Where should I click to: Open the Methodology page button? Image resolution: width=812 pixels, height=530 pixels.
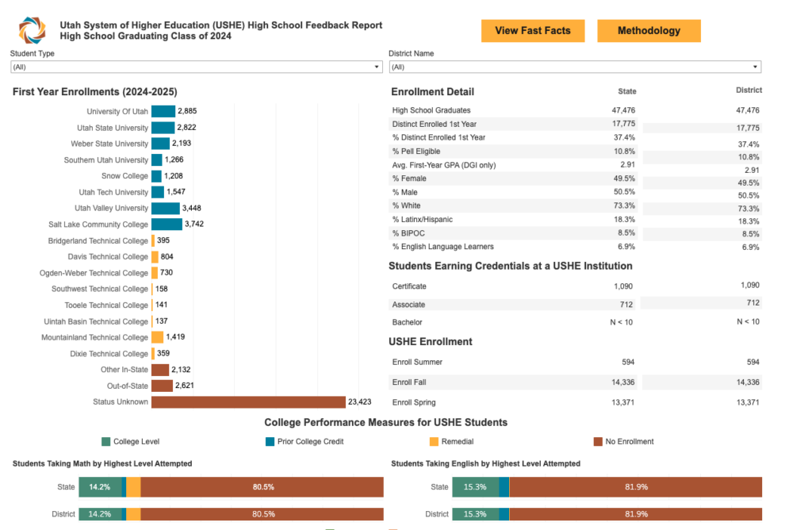[649, 31]
